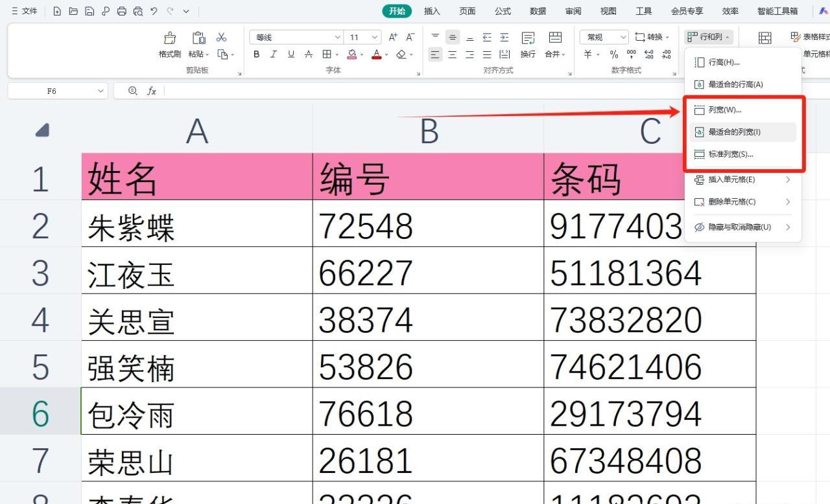Click the Print icon

(x=122, y=11)
